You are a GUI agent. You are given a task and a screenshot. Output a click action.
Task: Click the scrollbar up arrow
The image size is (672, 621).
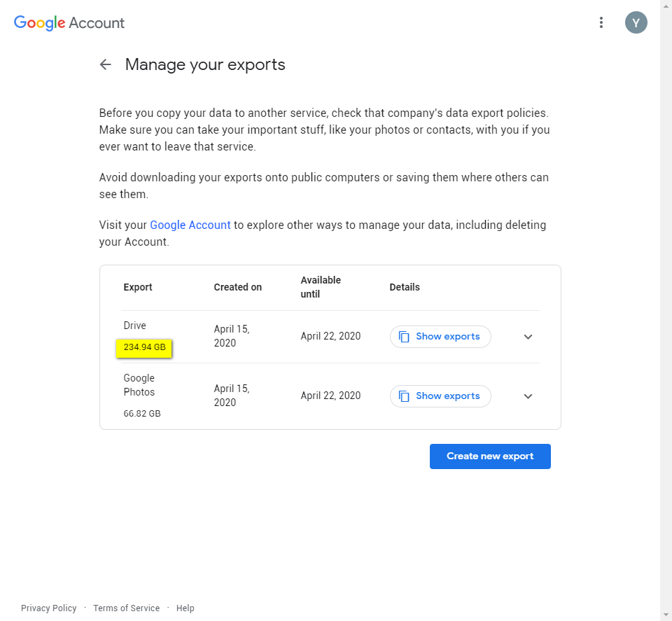click(x=666, y=5)
